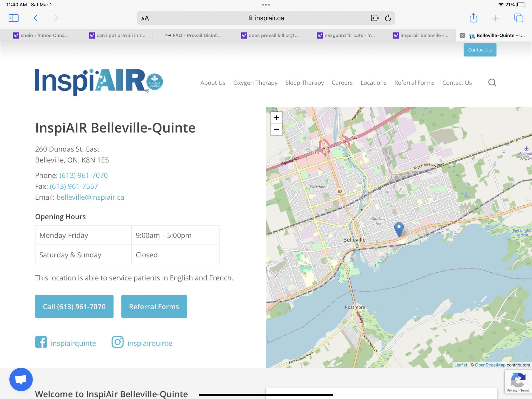532x399 pixels.
Task: Zoom in the map with plus button
Action: pos(276,118)
